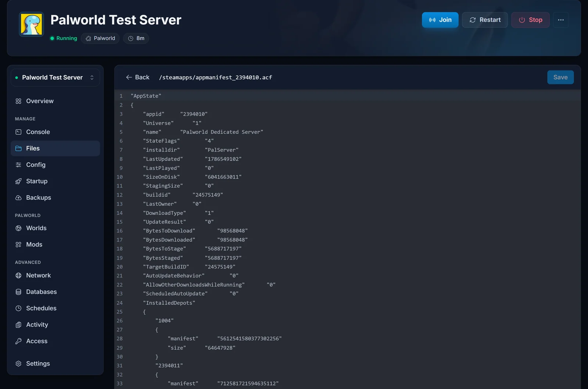
Task: Click the Access key icon
Action: [x=18, y=341]
